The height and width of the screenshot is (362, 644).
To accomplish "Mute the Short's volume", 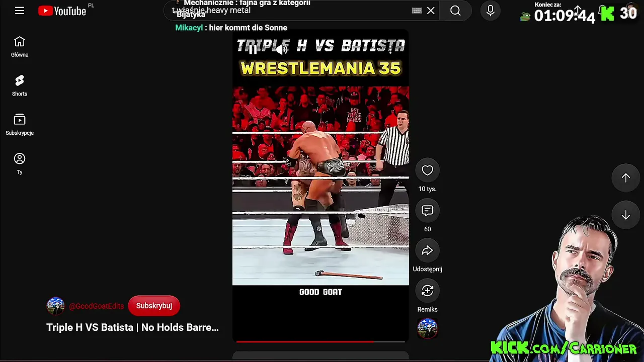I will click(282, 49).
